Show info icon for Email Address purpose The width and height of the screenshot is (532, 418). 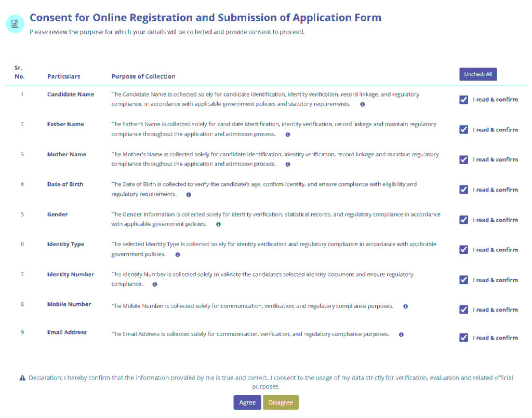[x=401, y=334]
